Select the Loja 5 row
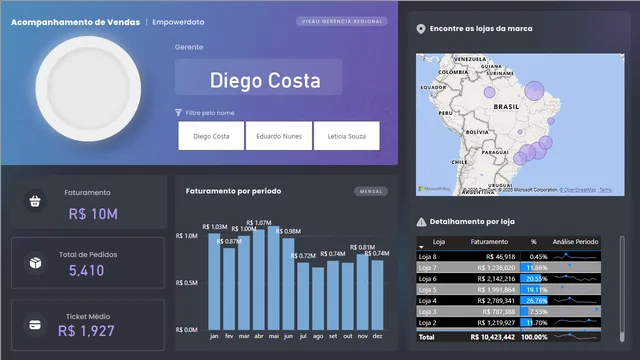This screenshot has width=640, height=360. click(509, 290)
